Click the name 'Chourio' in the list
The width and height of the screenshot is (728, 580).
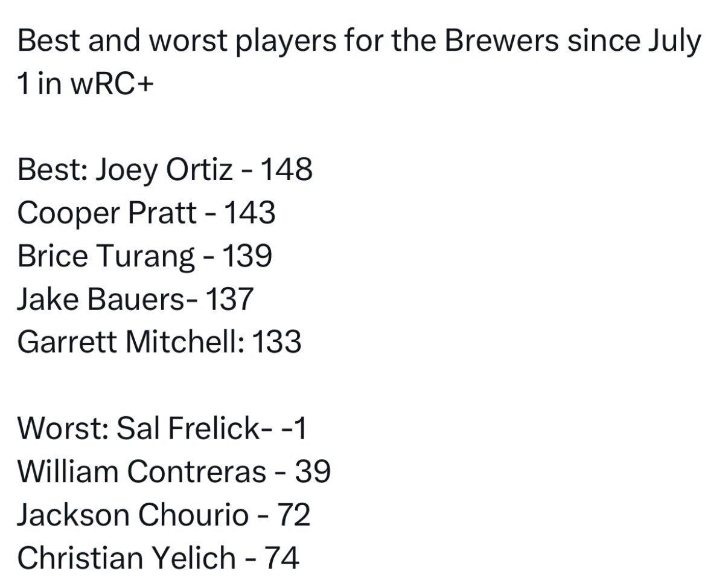tap(193, 515)
